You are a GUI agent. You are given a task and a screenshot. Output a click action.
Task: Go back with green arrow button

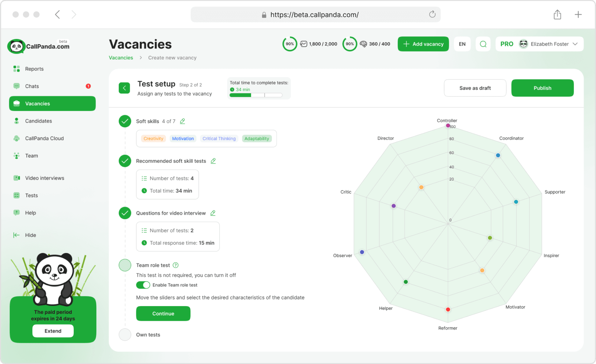click(x=124, y=88)
